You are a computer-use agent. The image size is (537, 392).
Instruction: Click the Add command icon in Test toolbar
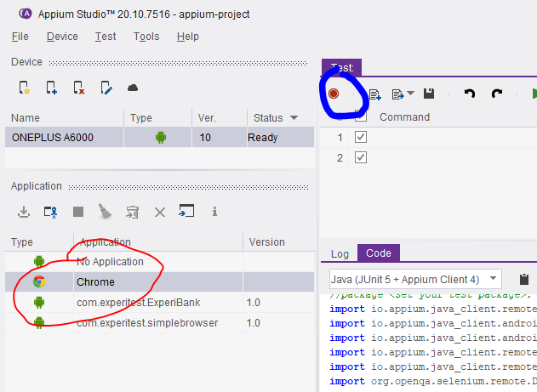point(375,94)
